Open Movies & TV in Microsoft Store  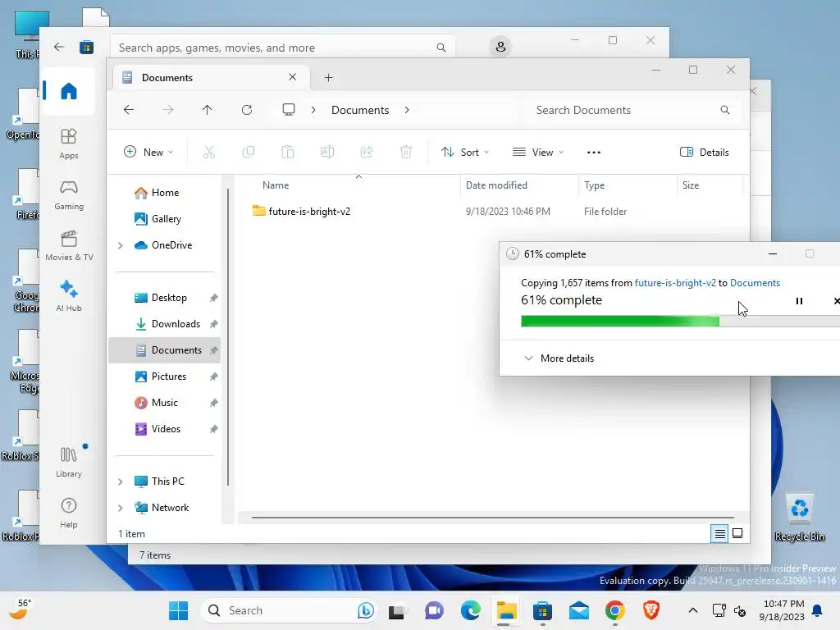[x=69, y=245]
